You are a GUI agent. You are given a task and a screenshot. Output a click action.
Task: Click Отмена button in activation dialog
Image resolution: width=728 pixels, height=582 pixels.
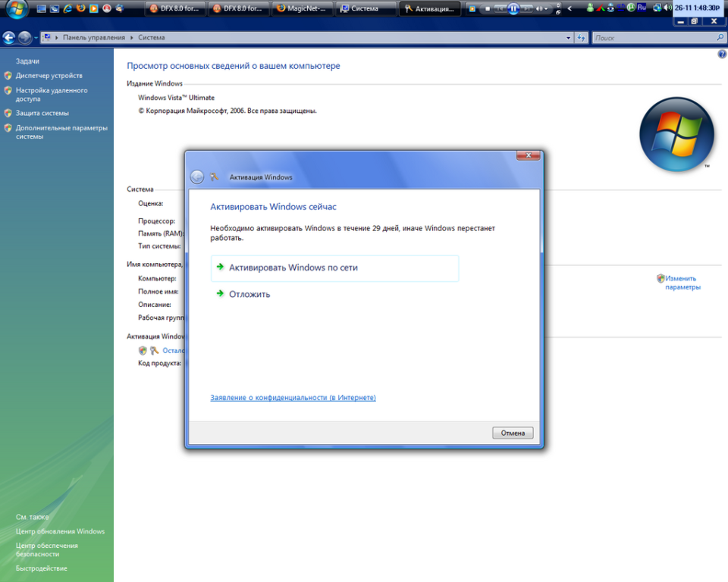pyautogui.click(x=513, y=433)
